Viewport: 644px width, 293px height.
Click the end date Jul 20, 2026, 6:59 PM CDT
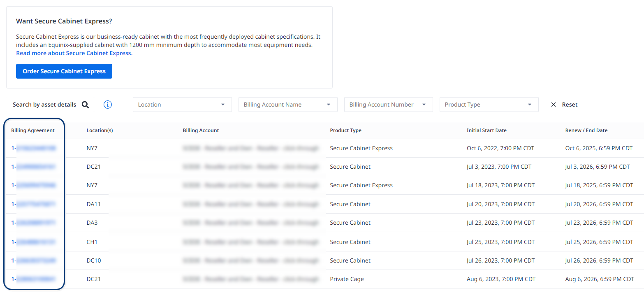point(600,204)
